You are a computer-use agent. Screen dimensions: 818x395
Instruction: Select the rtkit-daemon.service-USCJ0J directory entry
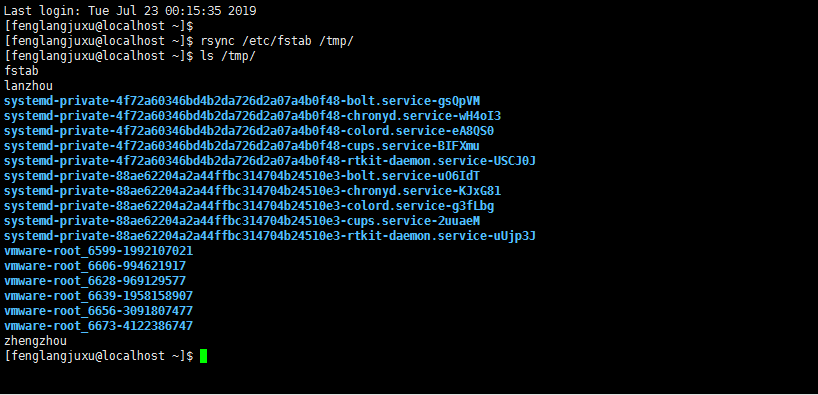click(270, 161)
